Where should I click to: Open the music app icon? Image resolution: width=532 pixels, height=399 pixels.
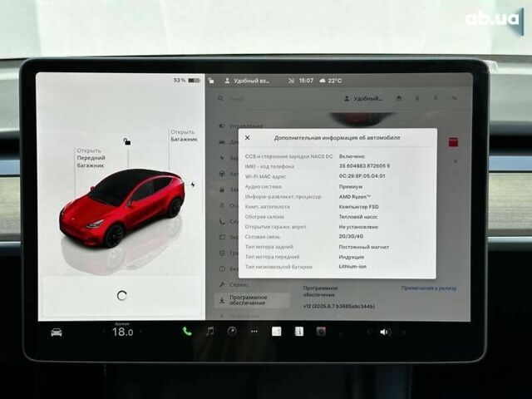pos(210,332)
